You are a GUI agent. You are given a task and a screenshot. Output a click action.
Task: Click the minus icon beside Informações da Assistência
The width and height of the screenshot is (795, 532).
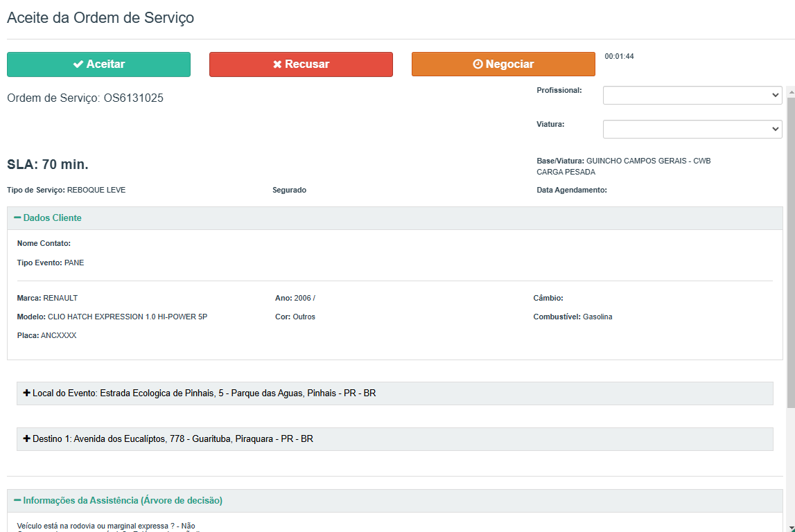[17, 501]
